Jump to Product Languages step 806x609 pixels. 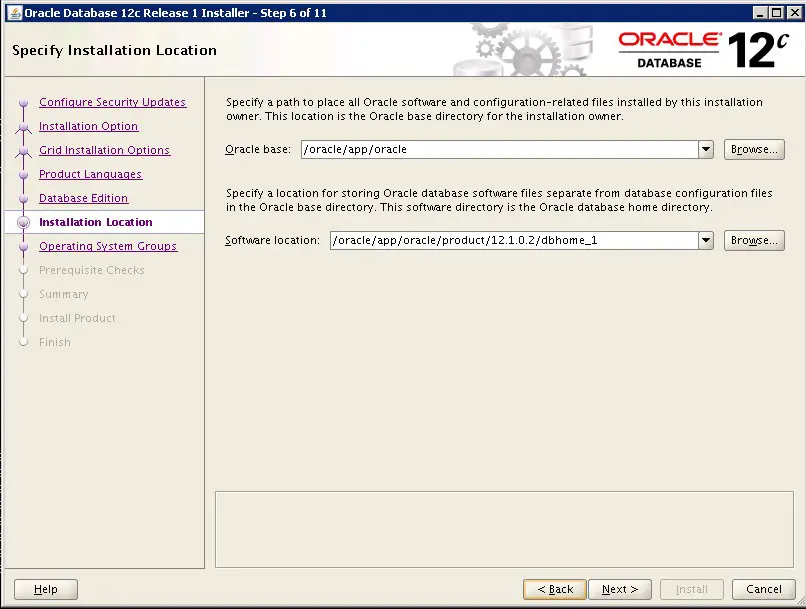click(x=90, y=174)
